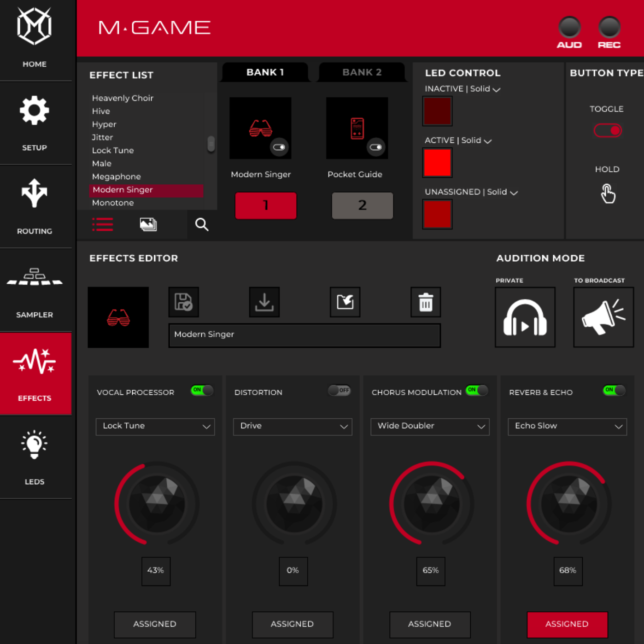Open the Drive distortion dropdown
This screenshot has height=644, width=644.
pos(293,427)
